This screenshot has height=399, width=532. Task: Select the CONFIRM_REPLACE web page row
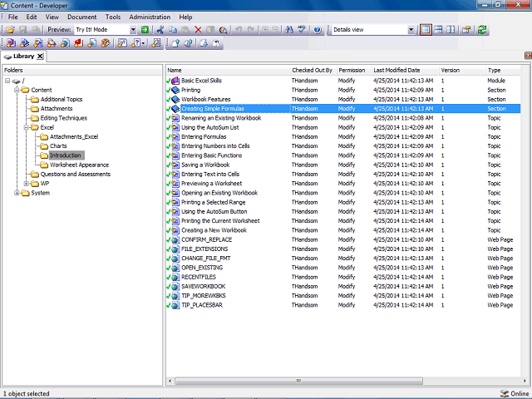tap(343, 239)
